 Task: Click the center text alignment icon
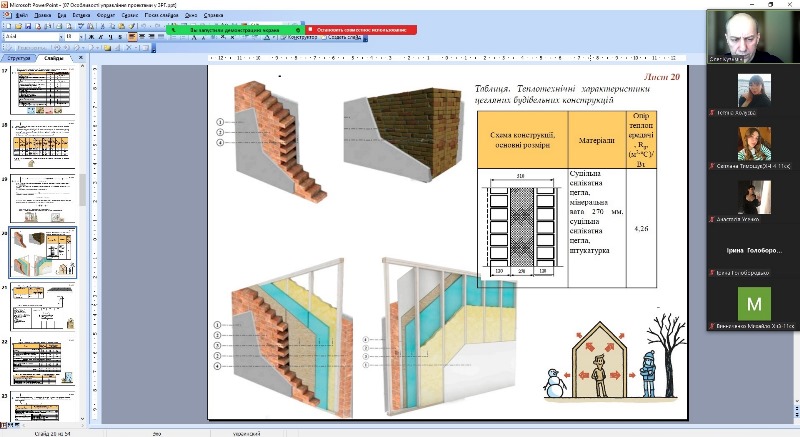click(x=143, y=37)
